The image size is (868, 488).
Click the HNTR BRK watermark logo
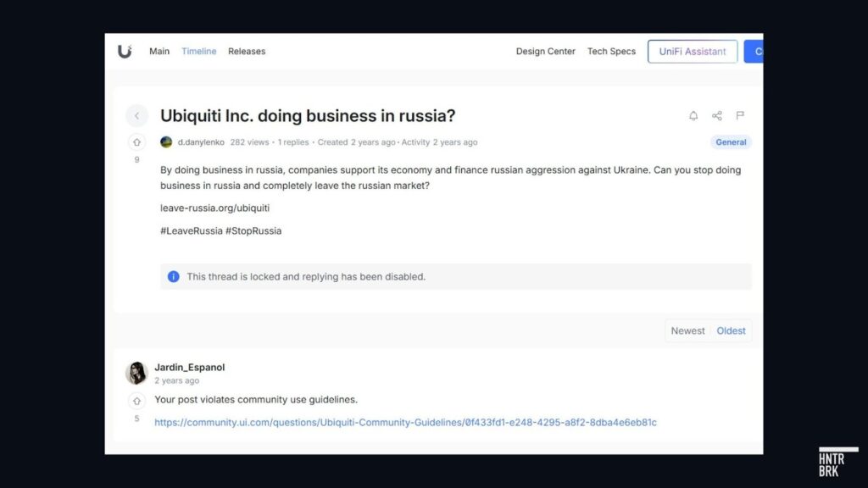click(x=837, y=463)
